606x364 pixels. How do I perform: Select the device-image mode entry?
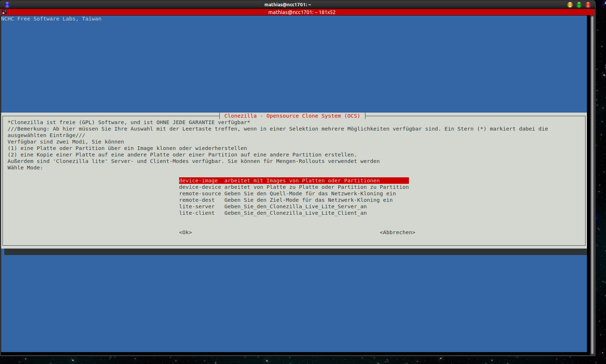[x=294, y=181]
